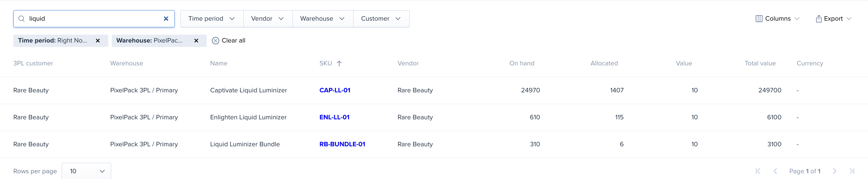Click the Name column header
Screen dimensions: 868x179
coord(219,63)
